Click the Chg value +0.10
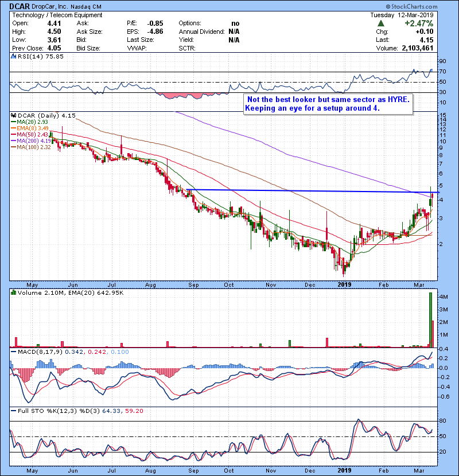The image size is (459, 476). (x=425, y=32)
